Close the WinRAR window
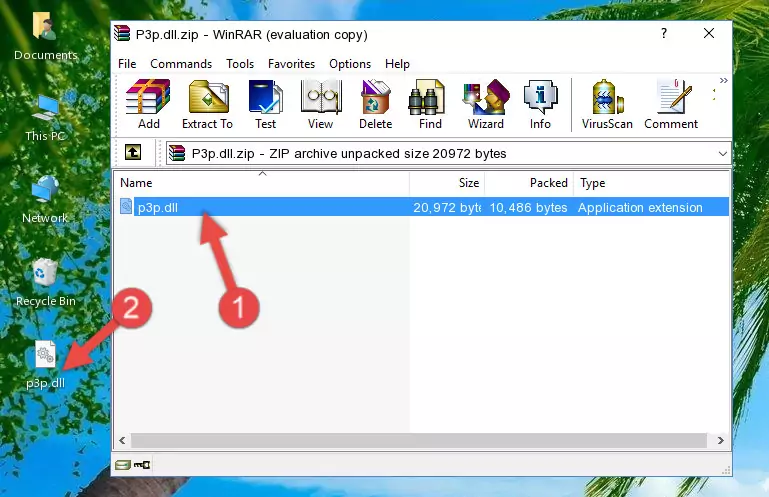This screenshot has width=769, height=497. pos(709,33)
